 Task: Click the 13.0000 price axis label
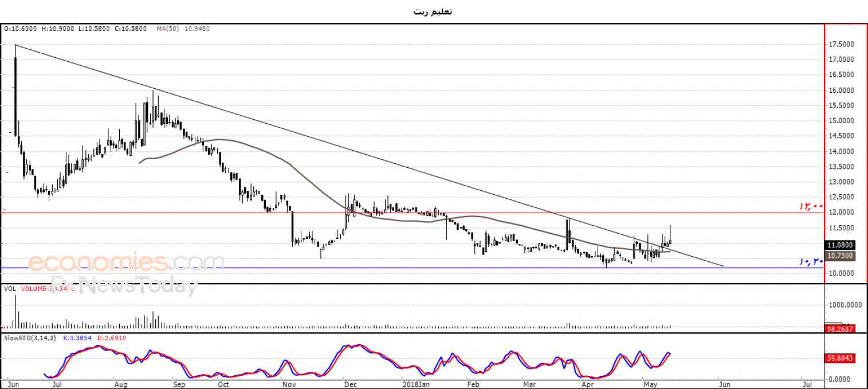coord(843,182)
